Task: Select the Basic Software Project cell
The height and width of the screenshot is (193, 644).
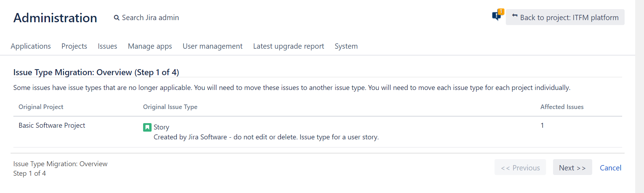Action: 52,126
